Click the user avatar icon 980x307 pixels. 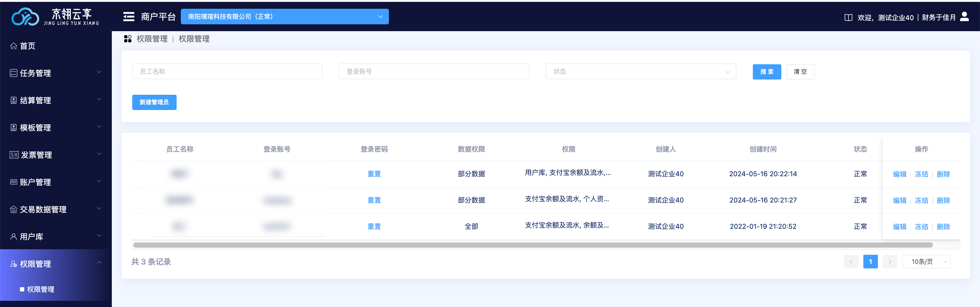click(x=964, y=17)
